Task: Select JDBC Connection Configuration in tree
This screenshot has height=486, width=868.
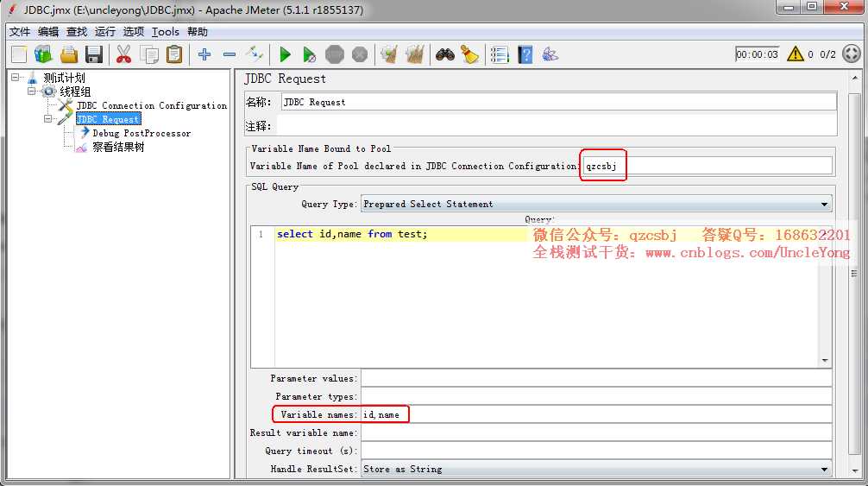Action: (152, 105)
